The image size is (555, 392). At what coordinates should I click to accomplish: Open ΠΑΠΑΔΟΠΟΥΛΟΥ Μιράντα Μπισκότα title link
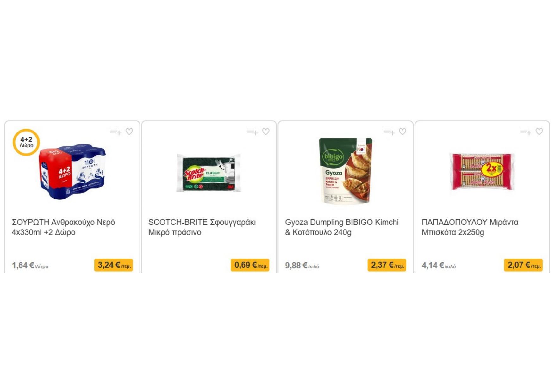pos(470,227)
